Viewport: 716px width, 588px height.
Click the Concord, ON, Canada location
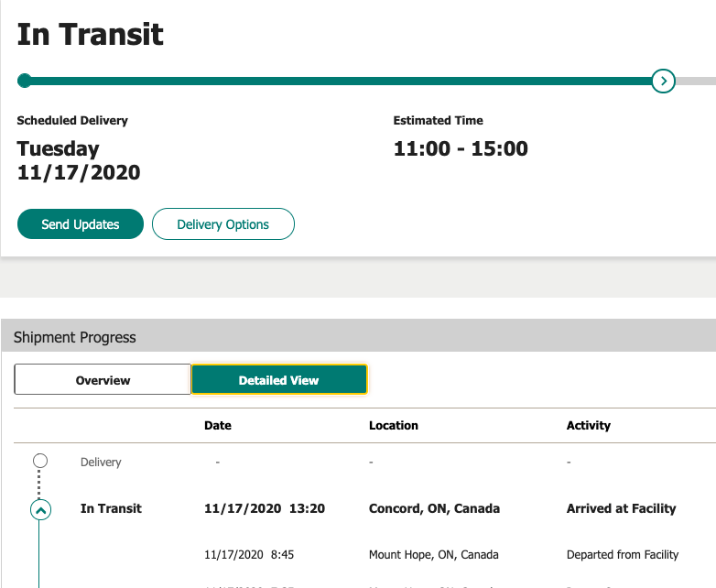(x=434, y=508)
